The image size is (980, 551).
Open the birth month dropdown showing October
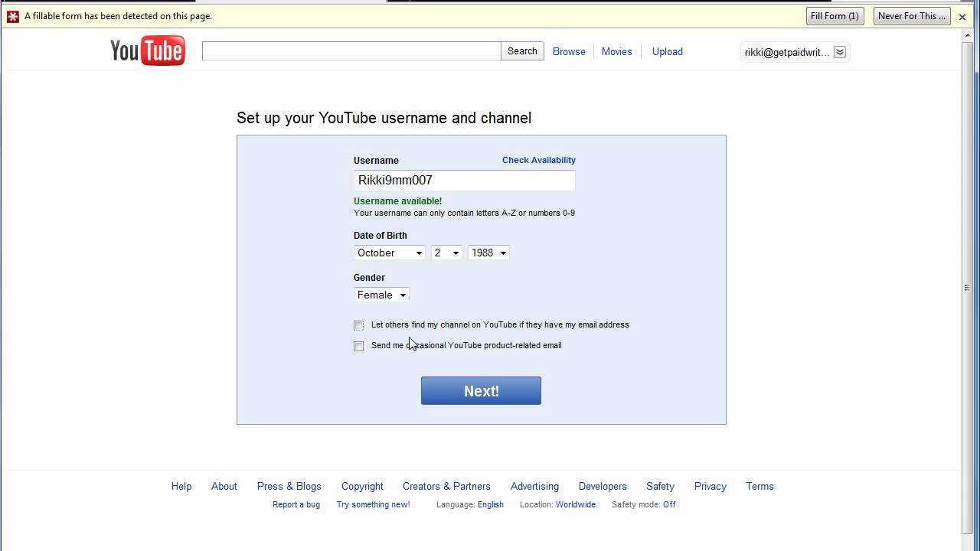[389, 253]
